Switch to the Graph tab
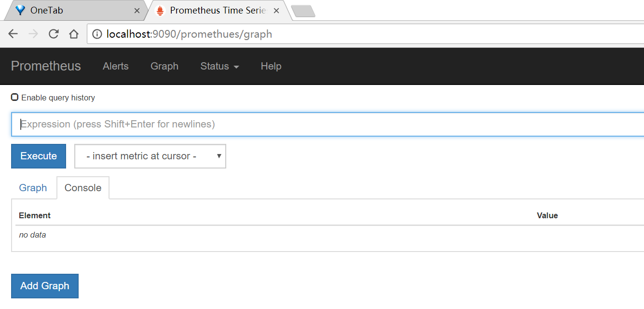The image size is (644, 309). pyautogui.click(x=33, y=188)
